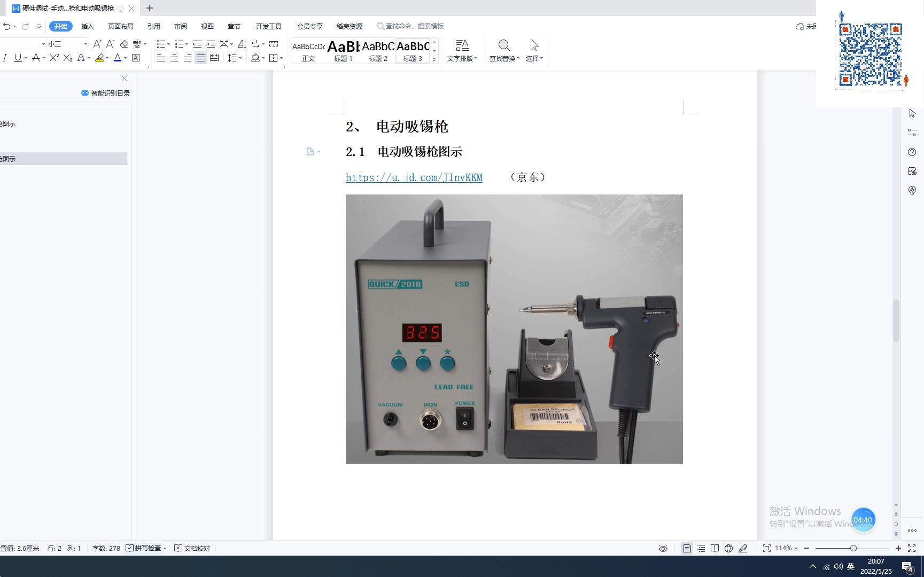
Task: Increase font size with A+ icon
Action: tap(97, 44)
